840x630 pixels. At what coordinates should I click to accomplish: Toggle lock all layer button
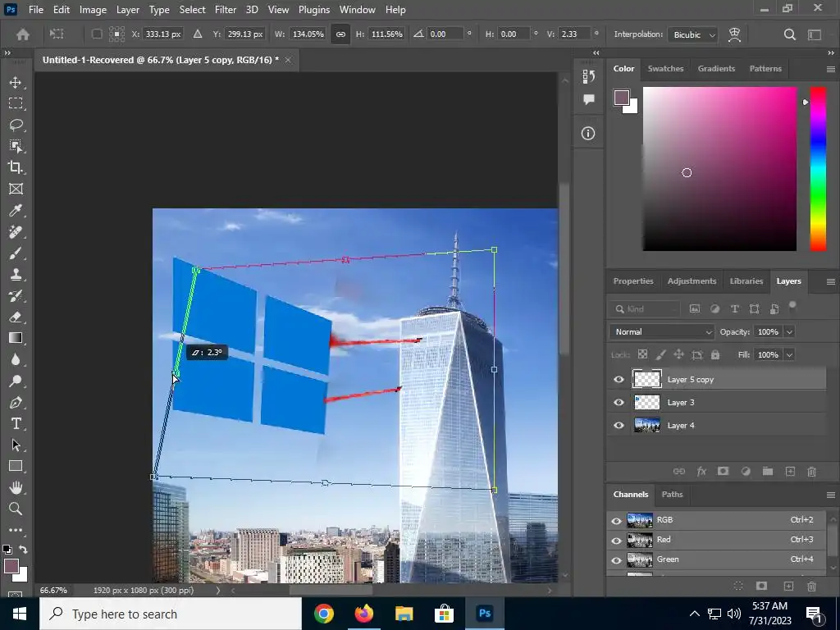click(715, 354)
